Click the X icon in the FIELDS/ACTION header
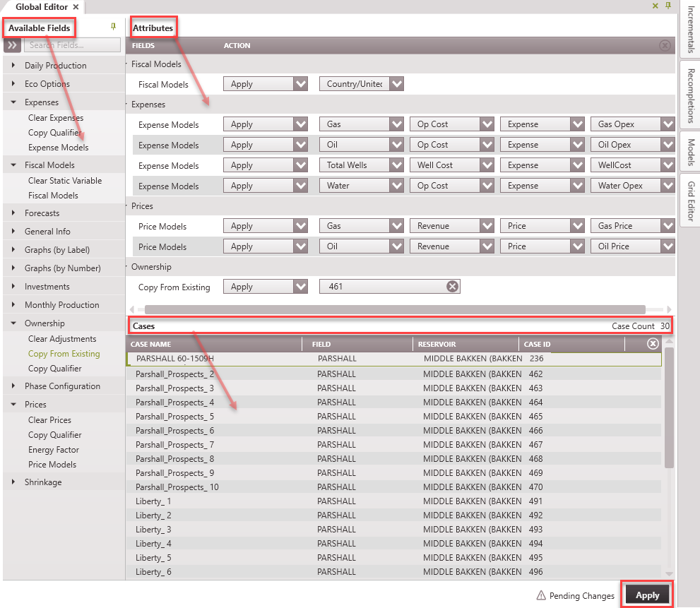This screenshot has height=608, width=700. click(664, 45)
